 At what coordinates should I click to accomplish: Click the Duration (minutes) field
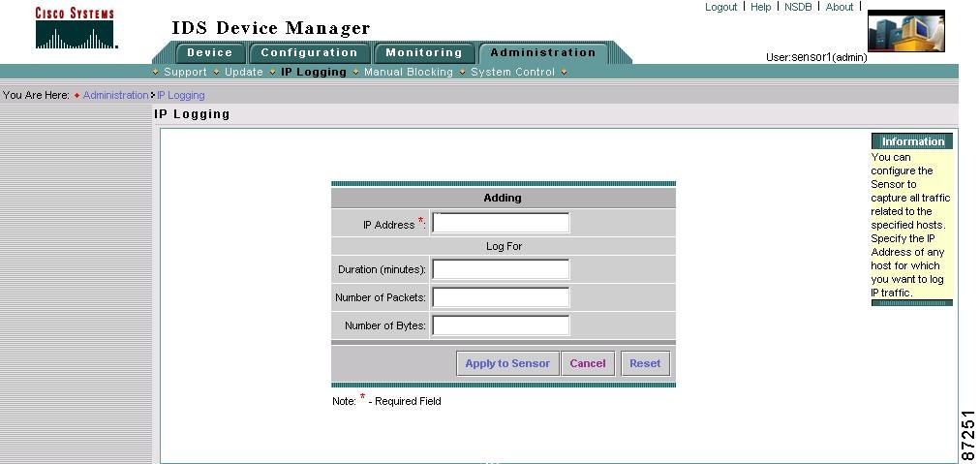[501, 269]
